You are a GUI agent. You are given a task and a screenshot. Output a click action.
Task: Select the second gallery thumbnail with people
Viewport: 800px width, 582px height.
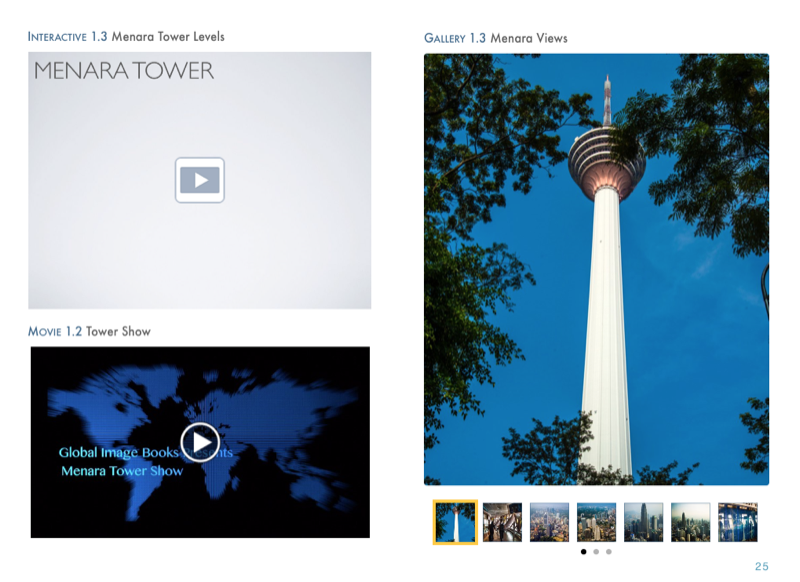point(502,522)
